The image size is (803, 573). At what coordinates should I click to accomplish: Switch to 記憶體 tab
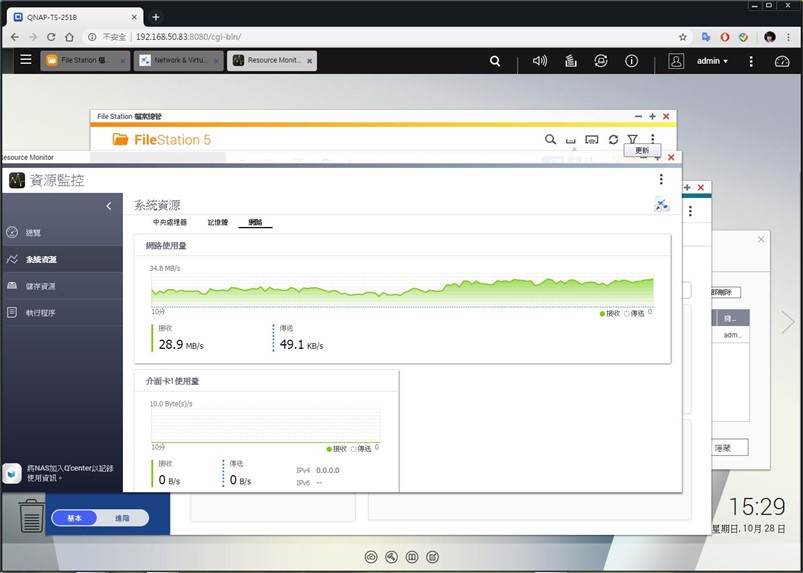[x=218, y=222]
